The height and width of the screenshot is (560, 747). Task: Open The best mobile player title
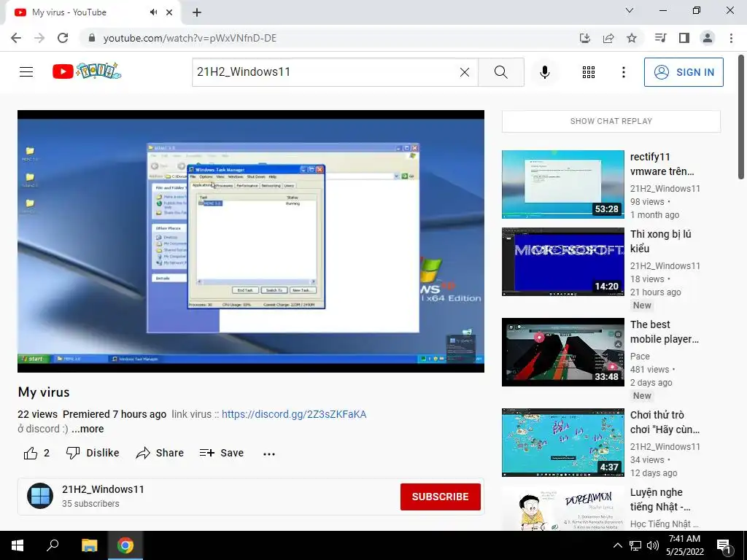pyautogui.click(x=664, y=332)
